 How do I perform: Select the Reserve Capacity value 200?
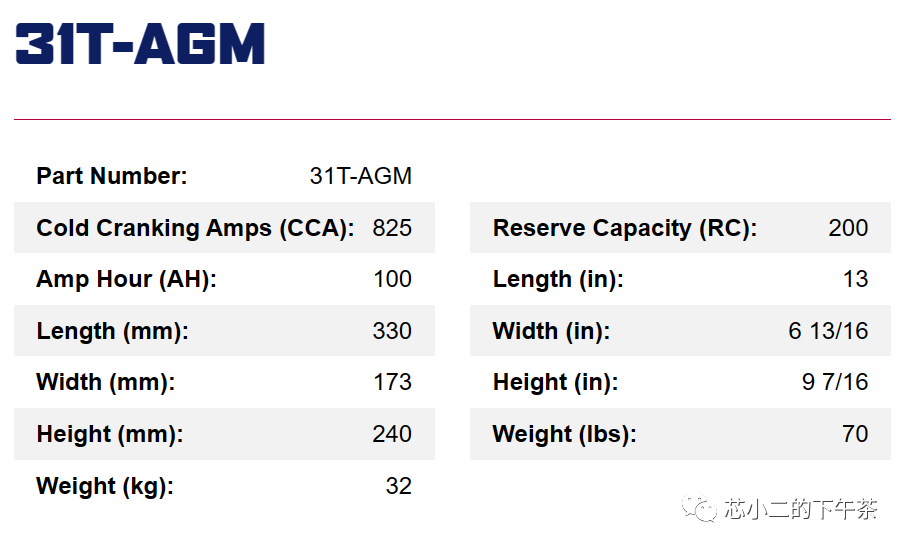point(848,228)
